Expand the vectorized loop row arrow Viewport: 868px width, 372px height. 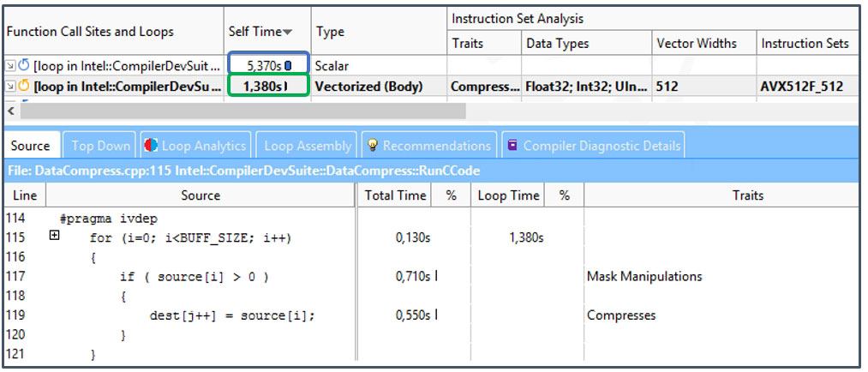tap(10, 87)
